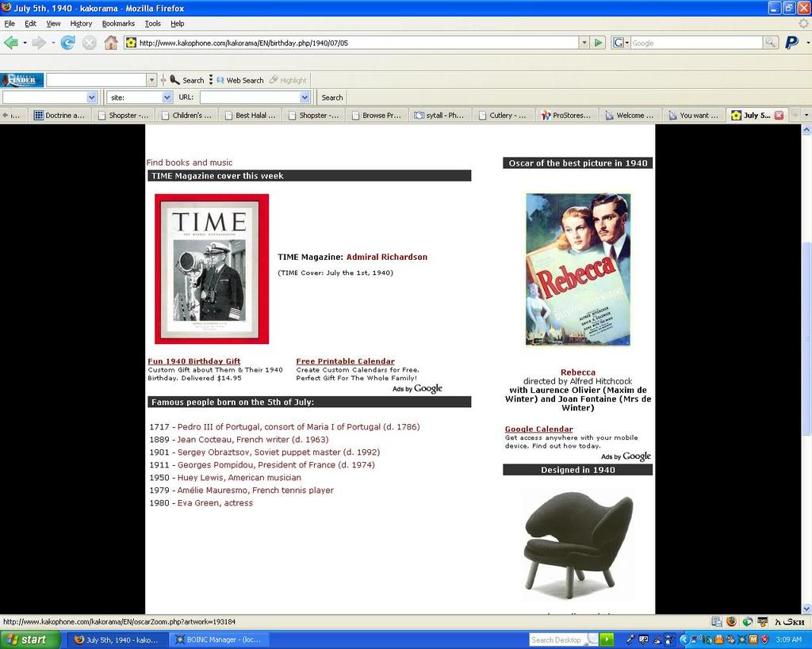This screenshot has height=649, width=812.
Task: Click the TIME magazine cover thumbnail
Action: (x=211, y=269)
